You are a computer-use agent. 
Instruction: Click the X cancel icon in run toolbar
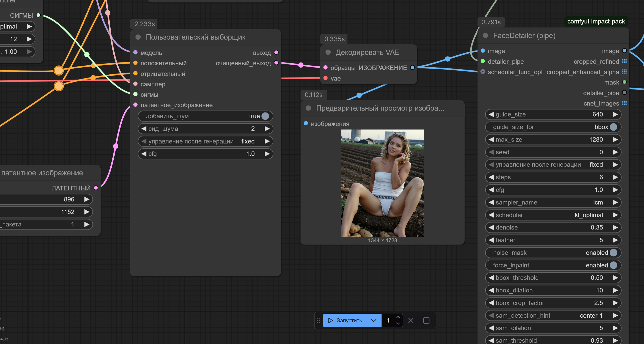coord(411,321)
